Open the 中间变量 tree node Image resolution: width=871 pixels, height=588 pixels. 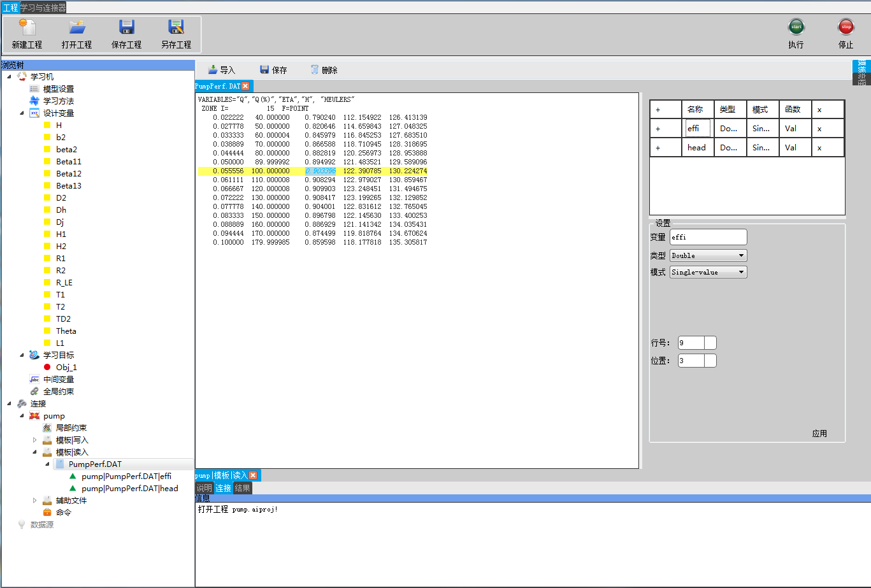click(59, 379)
